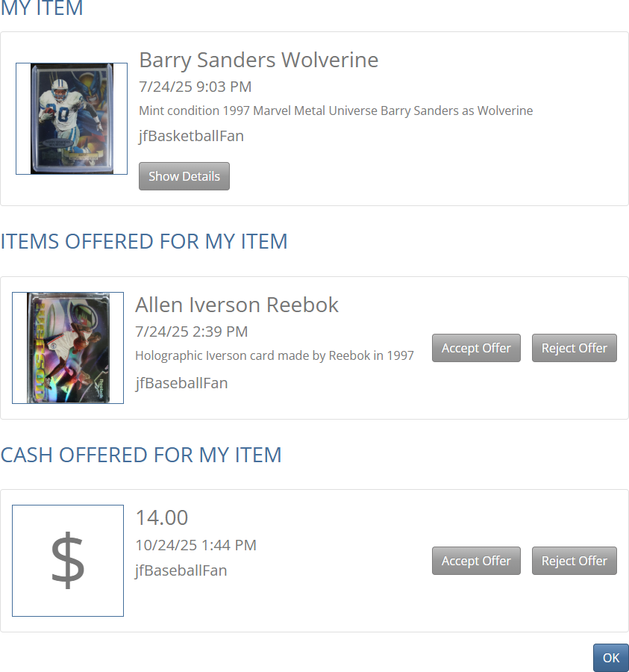This screenshot has height=672, width=629.
Task: Open the Allen Iverson Reebok card image
Action: [x=68, y=348]
